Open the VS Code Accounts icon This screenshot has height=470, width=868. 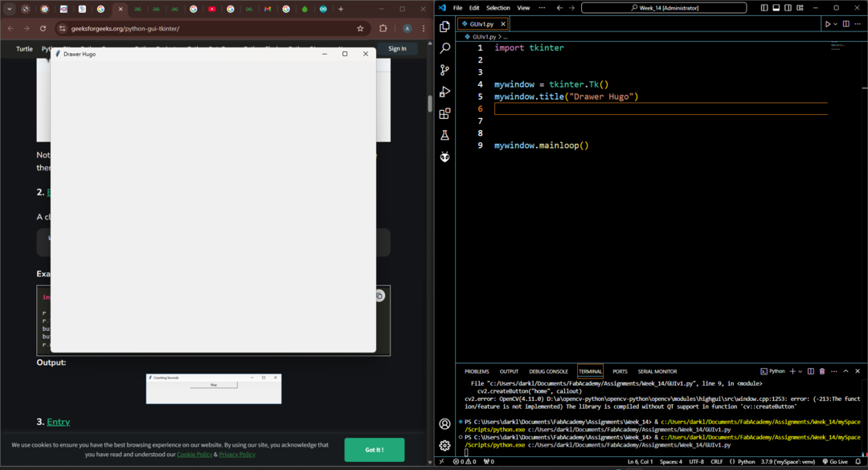444,424
